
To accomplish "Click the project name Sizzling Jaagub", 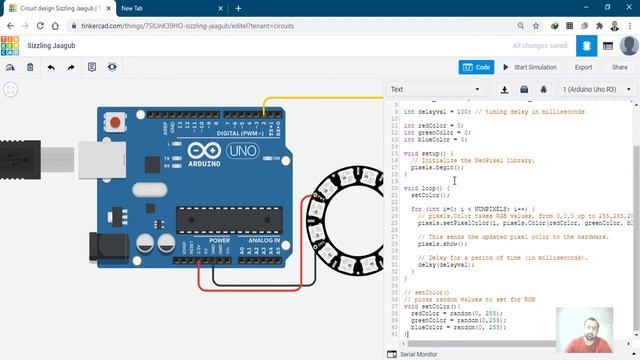I will pos(51,46).
